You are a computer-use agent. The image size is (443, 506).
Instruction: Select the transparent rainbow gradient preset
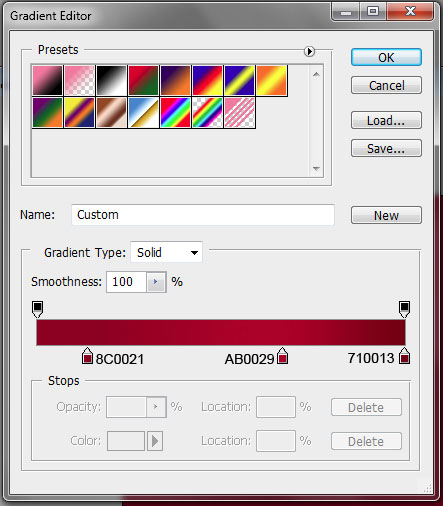207,113
